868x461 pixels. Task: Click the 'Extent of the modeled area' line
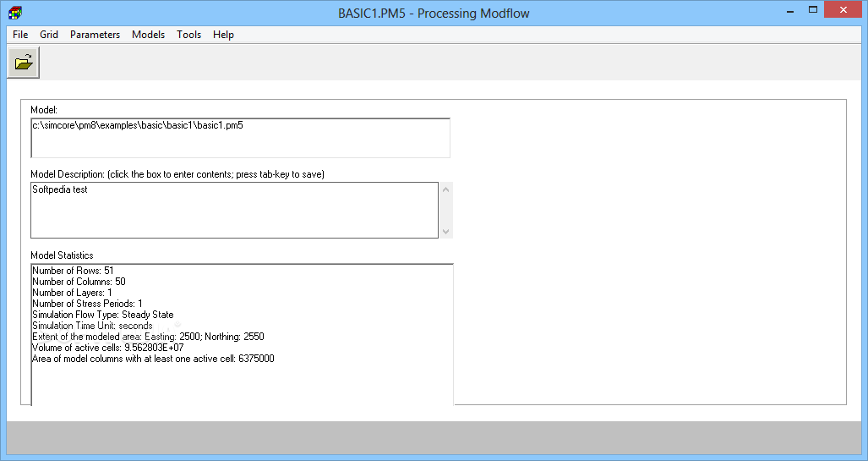coord(149,337)
